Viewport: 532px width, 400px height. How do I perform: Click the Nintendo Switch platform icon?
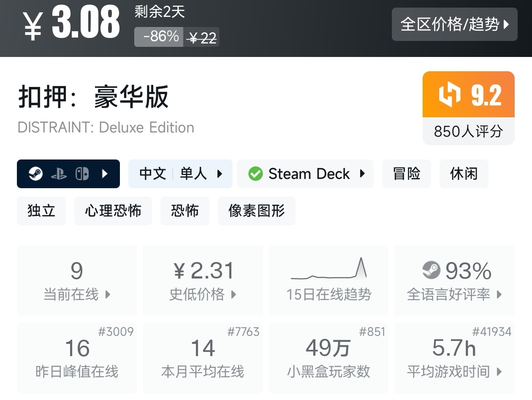pyautogui.click(x=82, y=174)
